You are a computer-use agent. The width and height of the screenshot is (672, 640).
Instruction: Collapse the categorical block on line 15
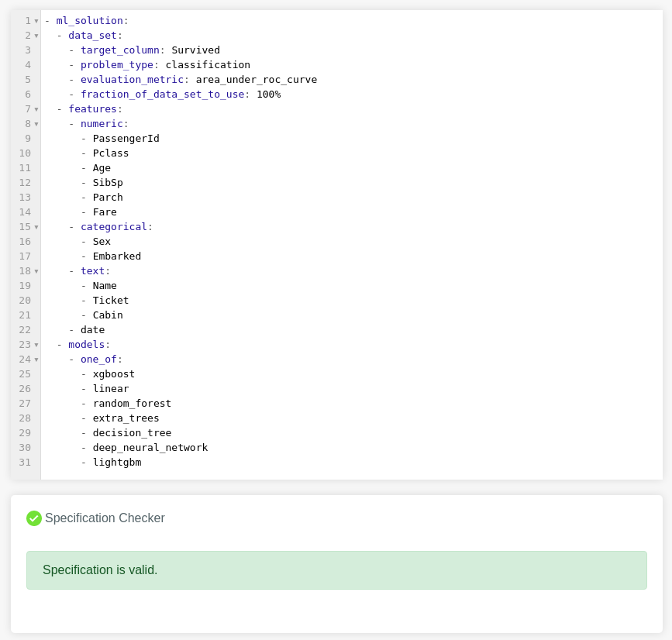(36, 227)
